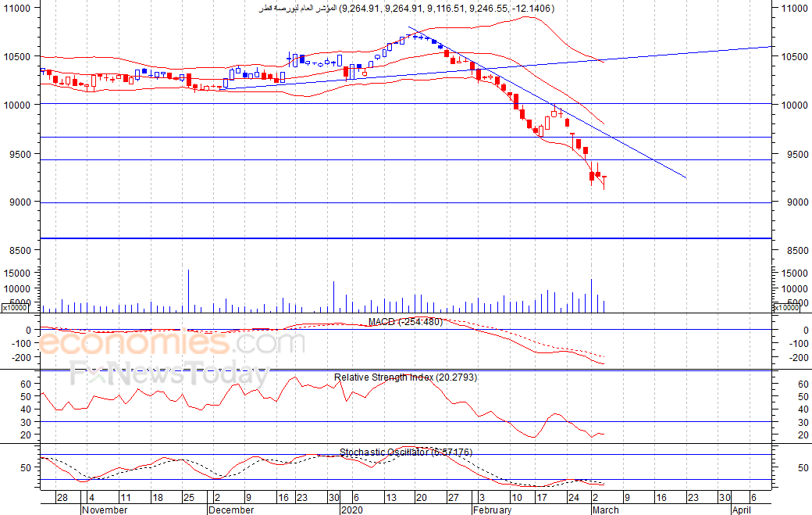This screenshot has height=515, width=812.
Task: Click the chart title with price values
Action: coord(407,9)
